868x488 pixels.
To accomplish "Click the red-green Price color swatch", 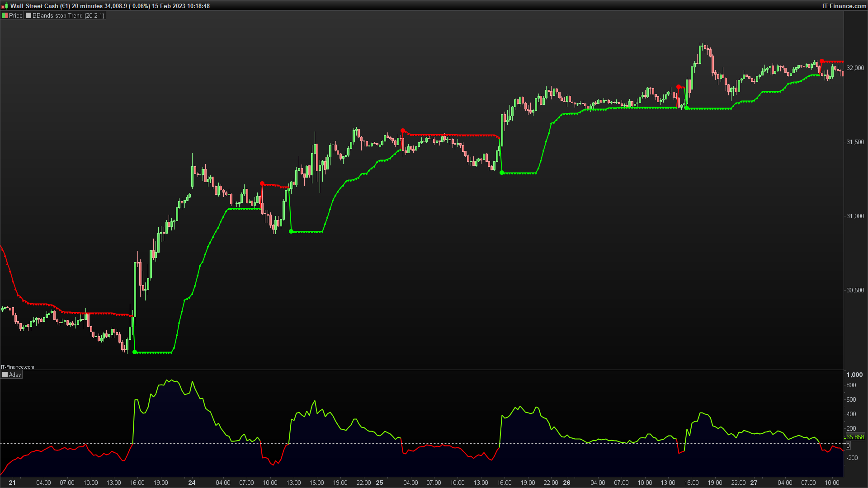I will (x=5, y=15).
